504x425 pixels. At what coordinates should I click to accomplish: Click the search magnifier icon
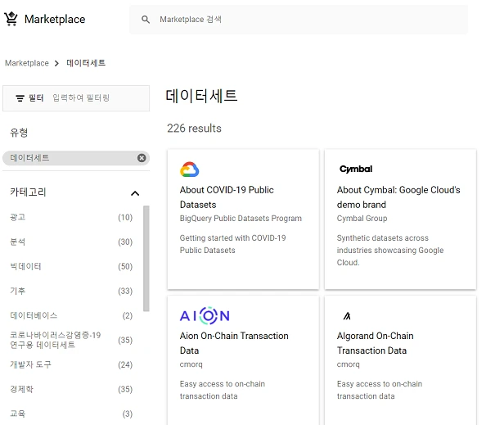click(x=146, y=20)
